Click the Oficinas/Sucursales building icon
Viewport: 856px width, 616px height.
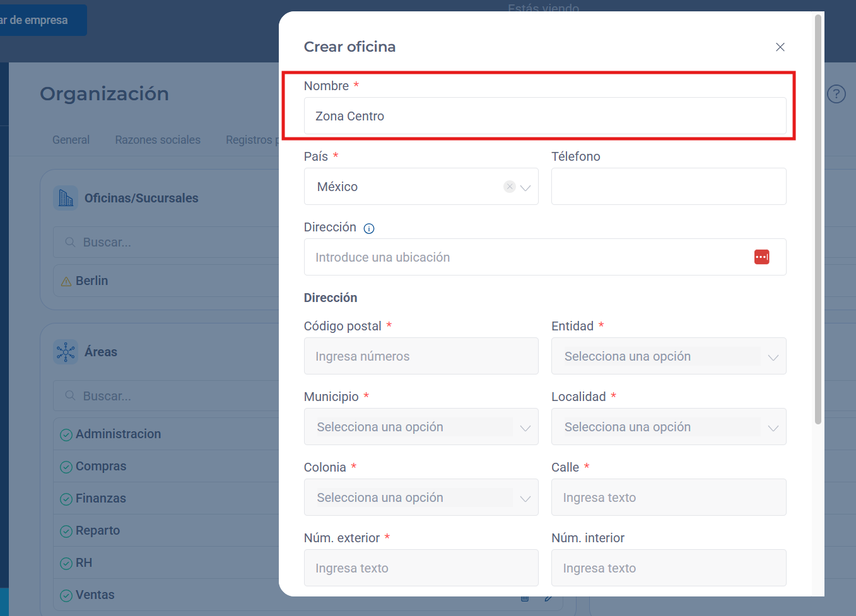[66, 198]
